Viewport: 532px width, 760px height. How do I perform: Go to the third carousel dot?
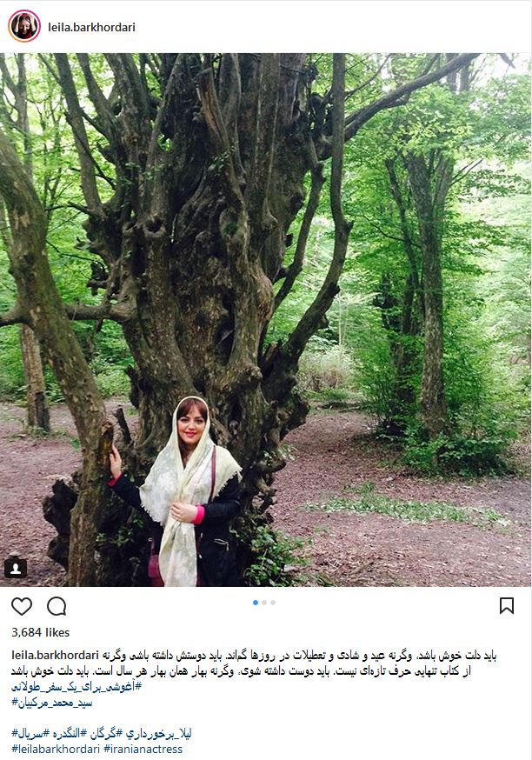[273, 603]
